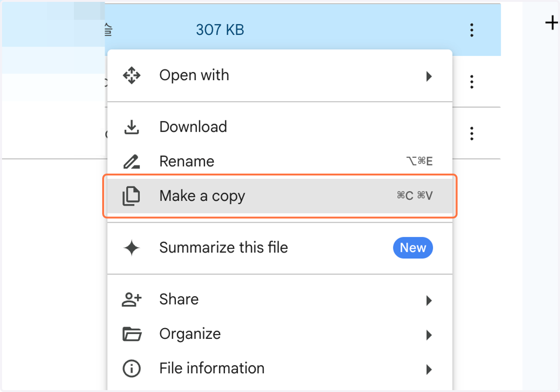This screenshot has height=392, width=560.
Task: Click the blue New badge
Action: click(x=413, y=248)
